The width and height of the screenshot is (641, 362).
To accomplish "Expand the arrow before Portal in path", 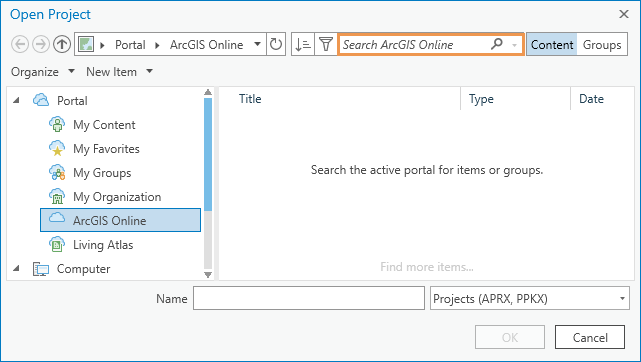I will (103, 45).
